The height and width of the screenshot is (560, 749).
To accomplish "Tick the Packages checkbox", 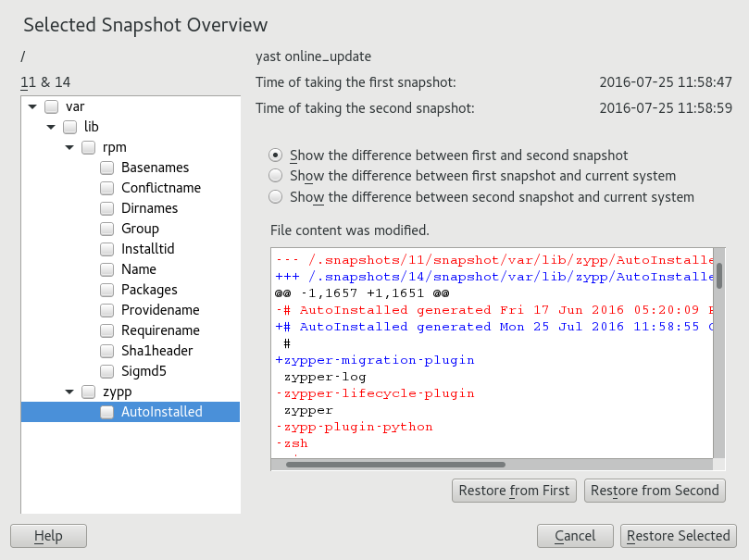I will click(x=107, y=290).
